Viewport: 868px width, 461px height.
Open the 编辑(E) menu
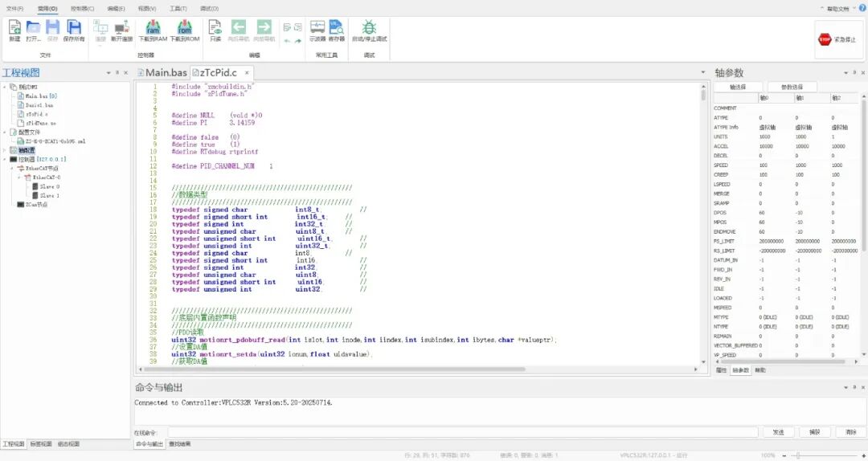tap(117, 8)
